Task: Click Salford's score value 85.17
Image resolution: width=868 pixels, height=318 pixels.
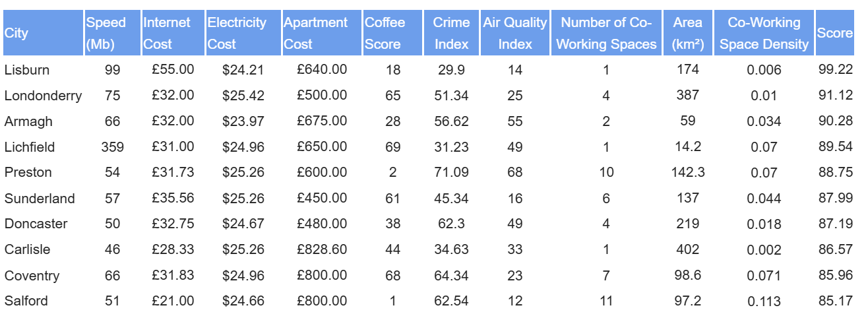Action: [x=836, y=301]
